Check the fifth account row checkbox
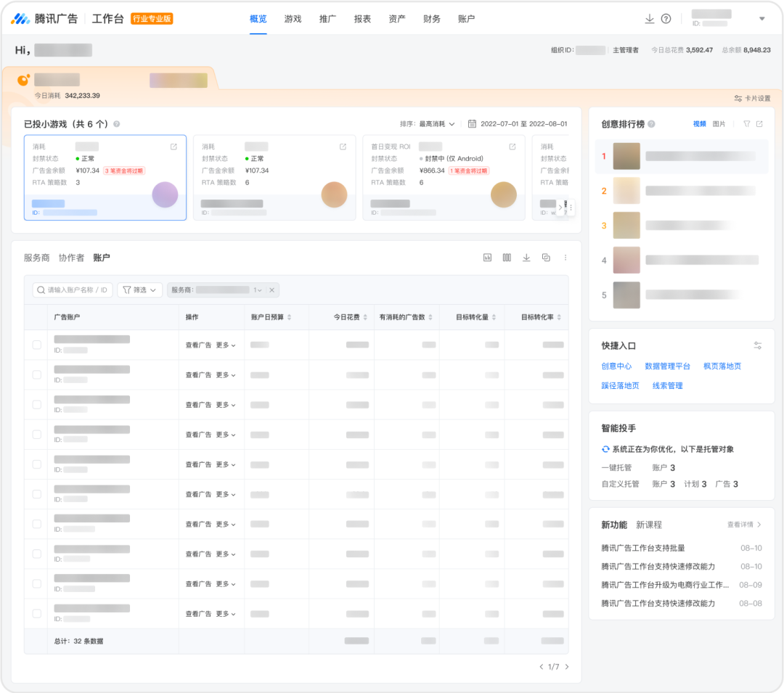The width and height of the screenshot is (784, 693). (37, 464)
